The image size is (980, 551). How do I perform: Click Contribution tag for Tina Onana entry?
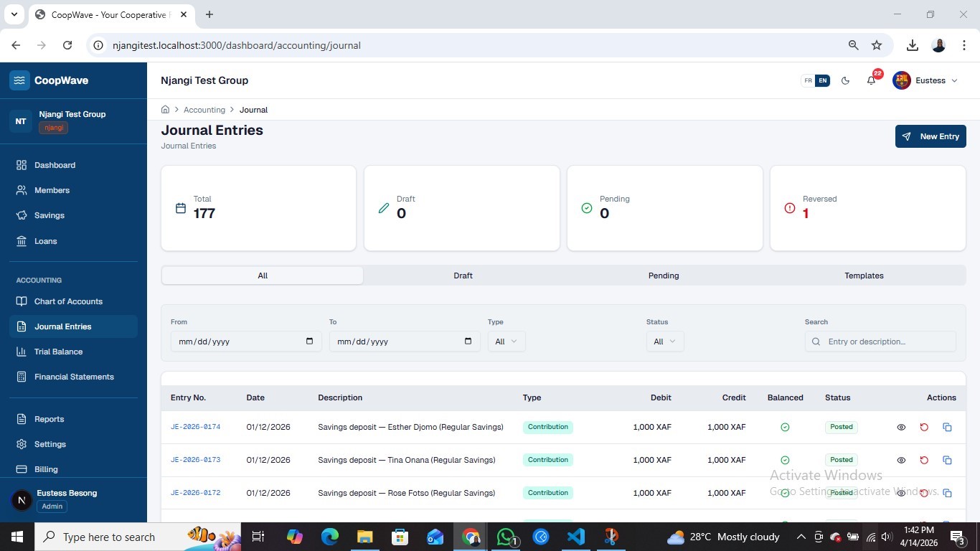pyautogui.click(x=548, y=460)
